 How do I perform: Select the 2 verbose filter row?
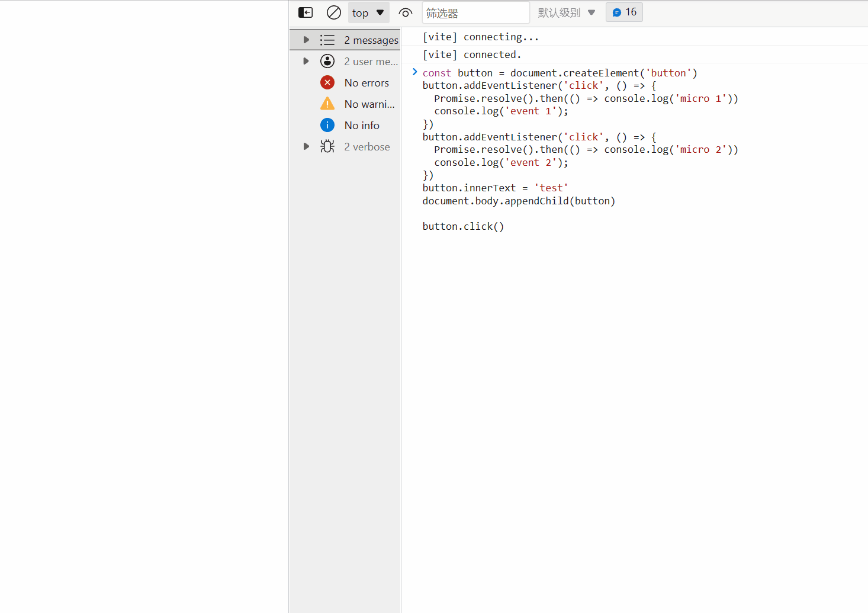click(x=345, y=146)
